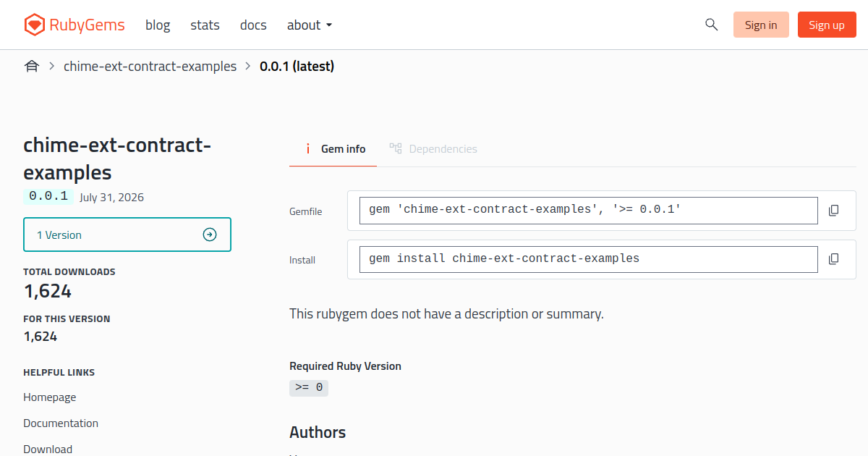Viewport: 868px width, 456px height.
Task: Open the blog page
Action: coord(158,25)
